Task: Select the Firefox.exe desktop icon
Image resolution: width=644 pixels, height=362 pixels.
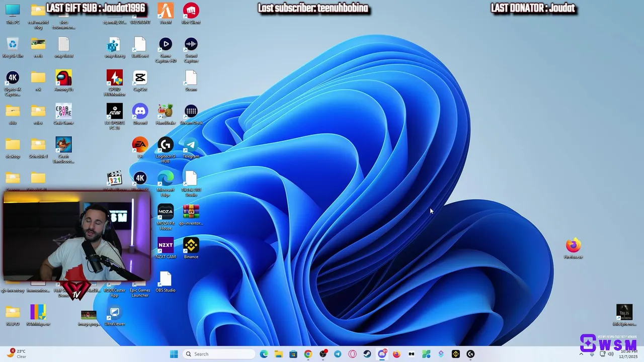Action: point(573,249)
